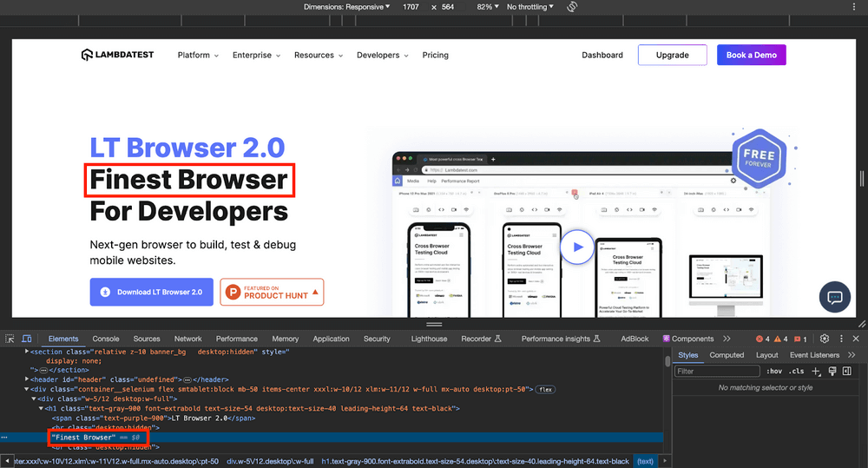This screenshot has width=868, height=468.
Task: Toggle :hov element state panel
Action: (x=774, y=371)
